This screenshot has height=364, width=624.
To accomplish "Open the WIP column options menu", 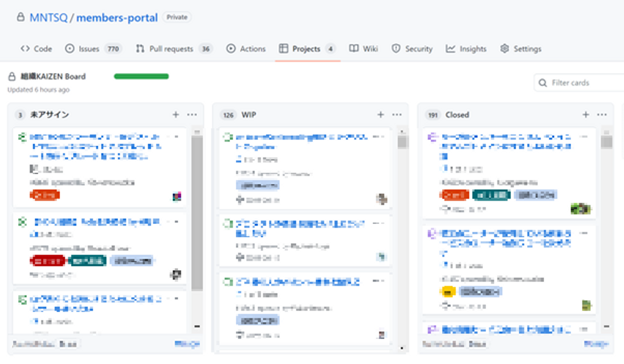I will coord(397,114).
